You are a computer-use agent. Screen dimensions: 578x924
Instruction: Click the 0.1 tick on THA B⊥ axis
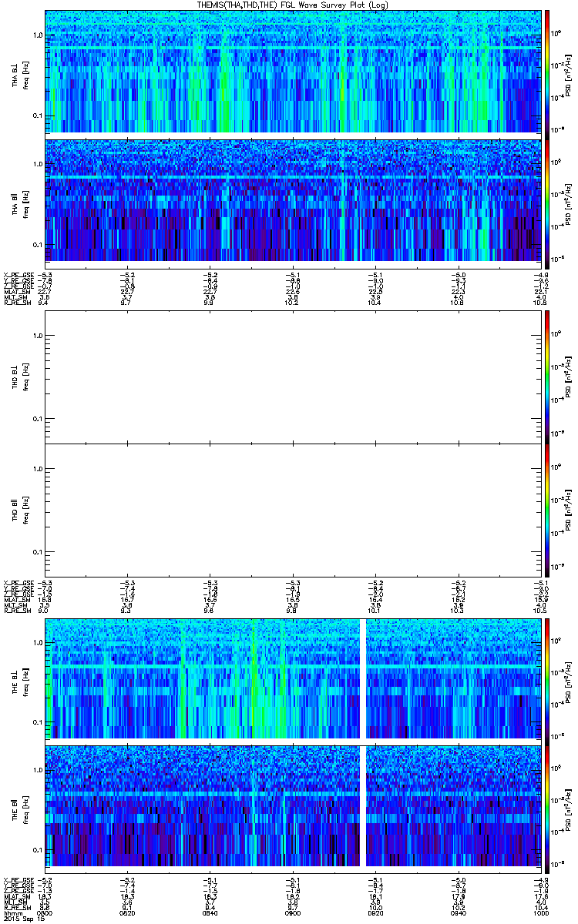point(38,115)
